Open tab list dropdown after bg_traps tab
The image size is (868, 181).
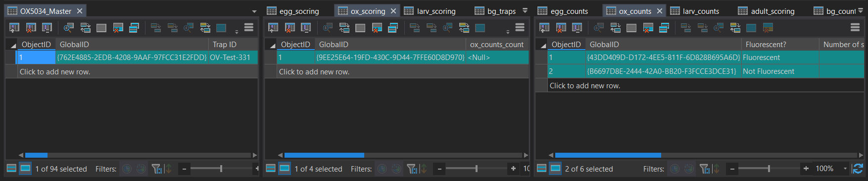525,10
